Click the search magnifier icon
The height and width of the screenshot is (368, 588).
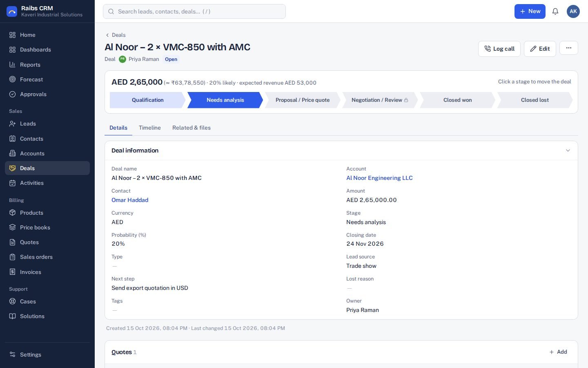tap(111, 11)
